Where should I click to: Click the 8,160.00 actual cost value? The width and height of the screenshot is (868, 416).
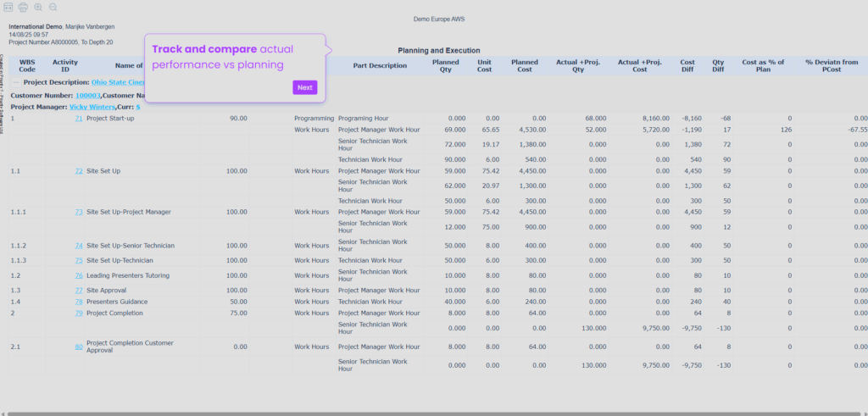pos(657,119)
